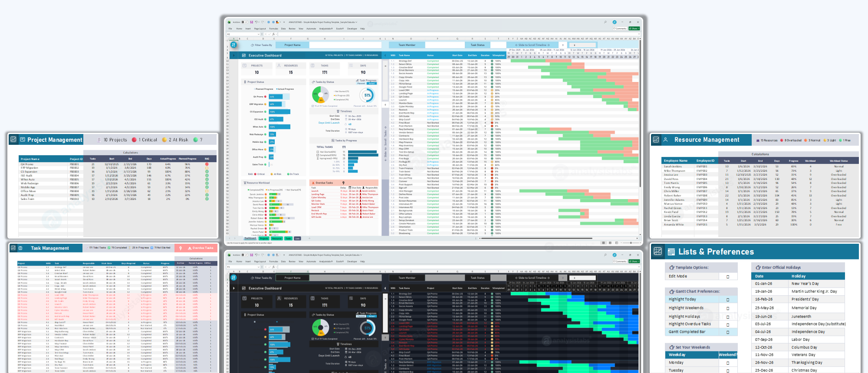Viewport: 868px width, 373px height.
Task: Open file name dropdown chevron in dark title bar
Action: 361,255
